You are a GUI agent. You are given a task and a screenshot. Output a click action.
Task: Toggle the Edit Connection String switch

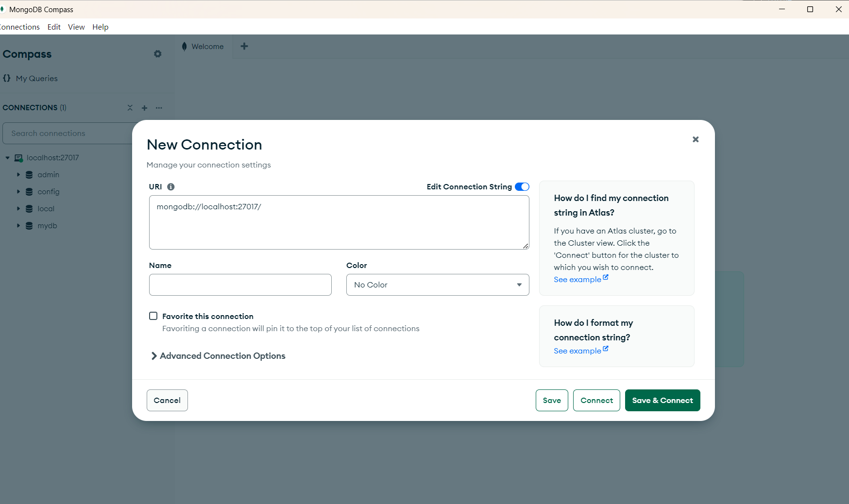pos(522,187)
